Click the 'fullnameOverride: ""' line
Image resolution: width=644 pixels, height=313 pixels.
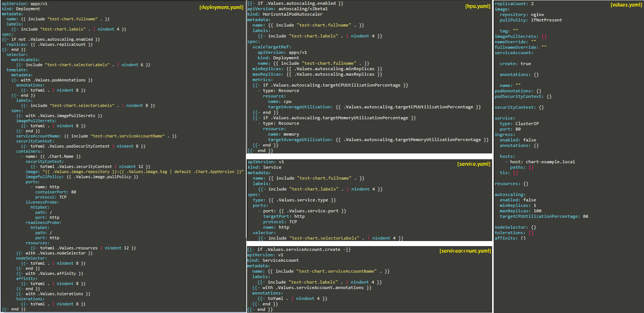[521, 47]
